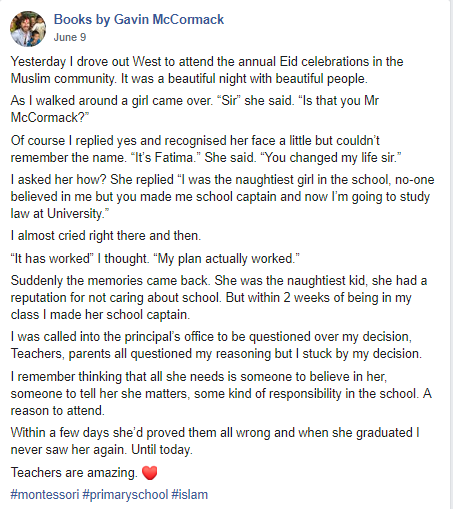Image resolution: width=453 pixels, height=509 pixels.
Task: Open the #primaryschool hashtag
Action: point(125,494)
